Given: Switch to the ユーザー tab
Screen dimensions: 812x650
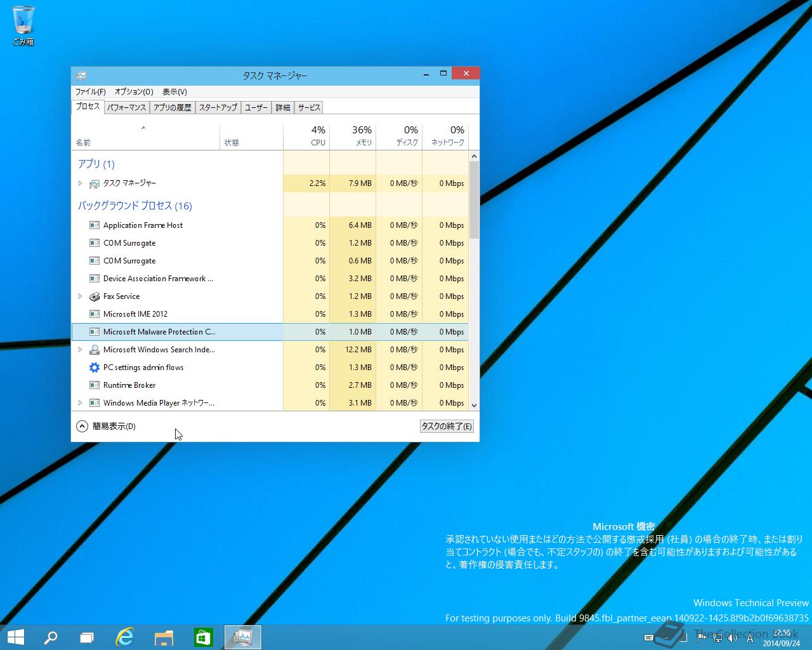Looking at the screenshot, I should [256, 108].
